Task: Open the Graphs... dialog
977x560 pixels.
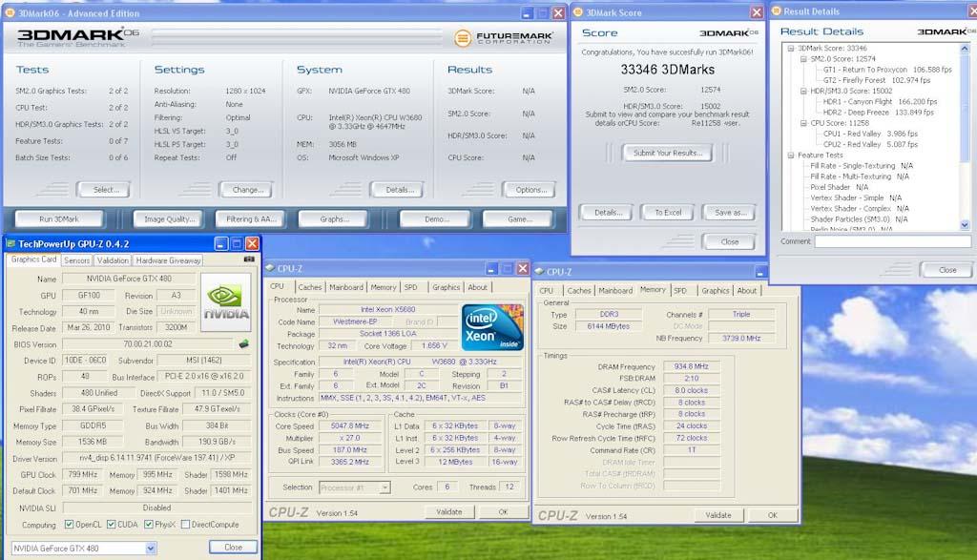Action: [x=333, y=218]
